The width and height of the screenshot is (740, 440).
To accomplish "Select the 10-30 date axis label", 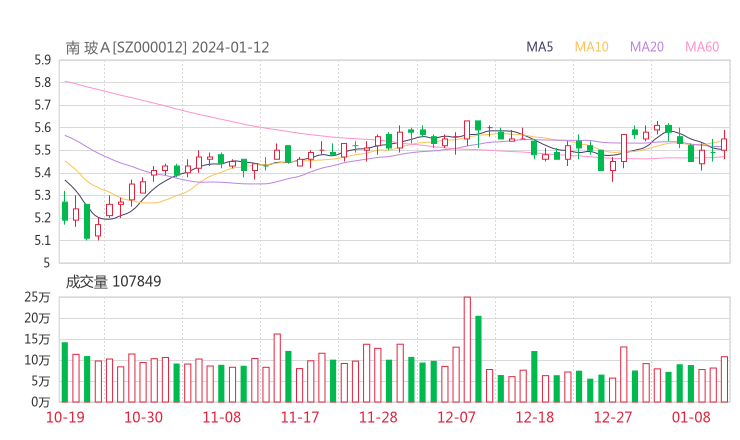I will click(143, 417).
